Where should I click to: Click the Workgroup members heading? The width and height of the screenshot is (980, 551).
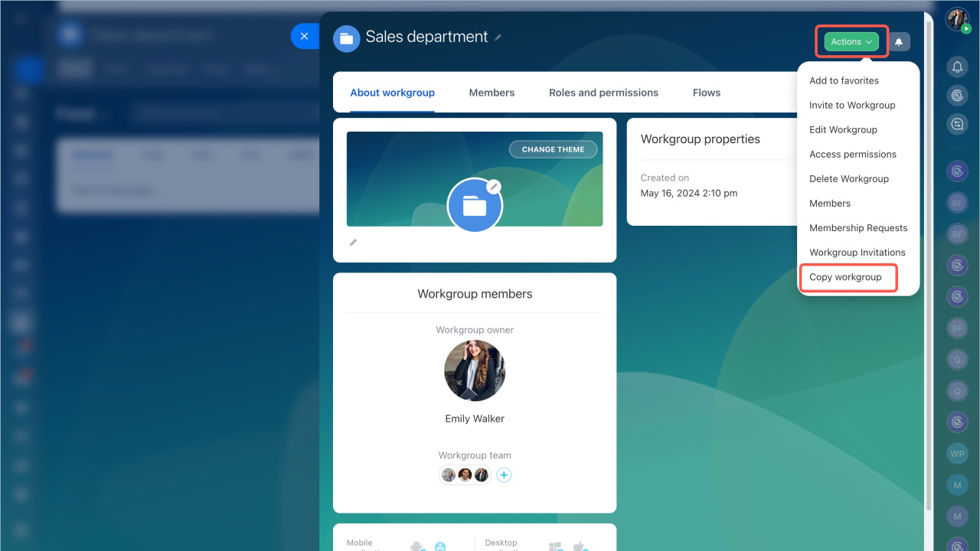475,294
